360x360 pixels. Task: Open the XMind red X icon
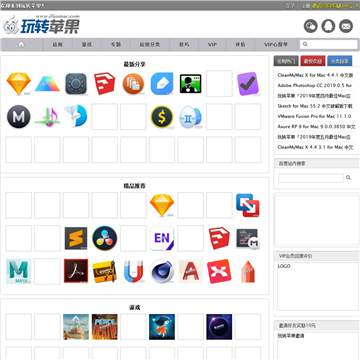[219, 271]
